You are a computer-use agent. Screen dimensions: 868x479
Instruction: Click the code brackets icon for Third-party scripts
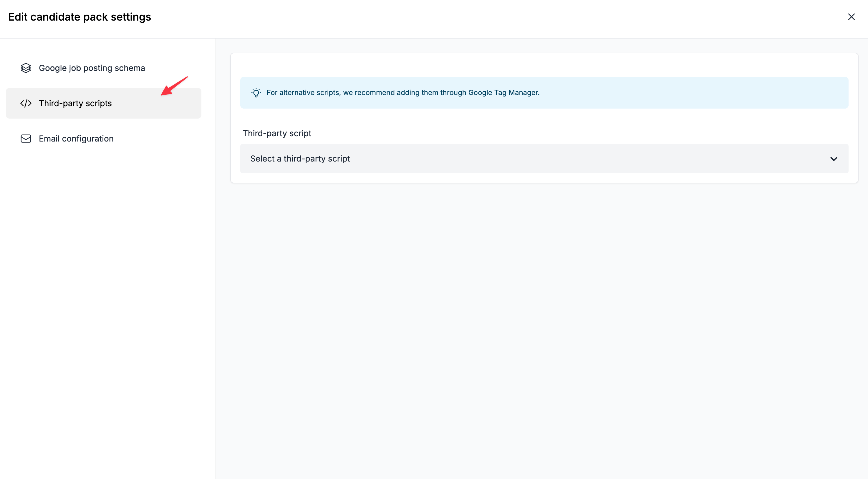click(x=26, y=103)
